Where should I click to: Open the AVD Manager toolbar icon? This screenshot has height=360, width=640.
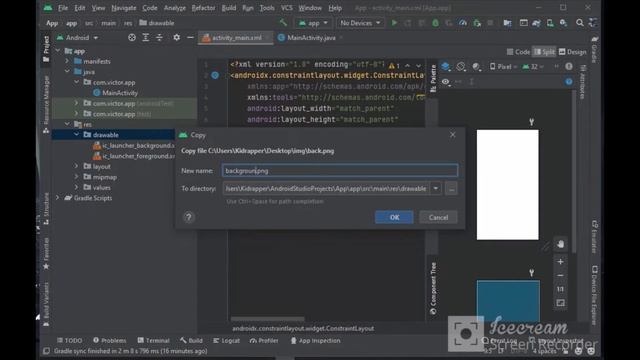550,23
